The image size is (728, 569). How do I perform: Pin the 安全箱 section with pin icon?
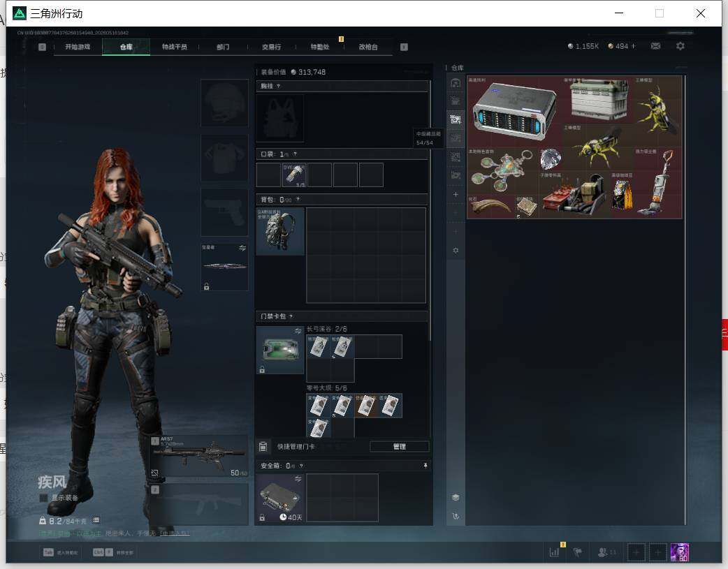425,466
